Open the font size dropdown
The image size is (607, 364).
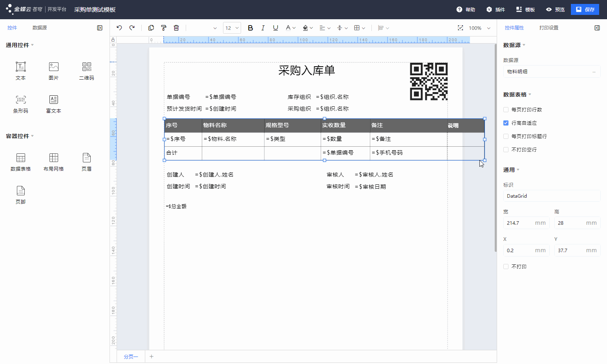[x=237, y=28]
